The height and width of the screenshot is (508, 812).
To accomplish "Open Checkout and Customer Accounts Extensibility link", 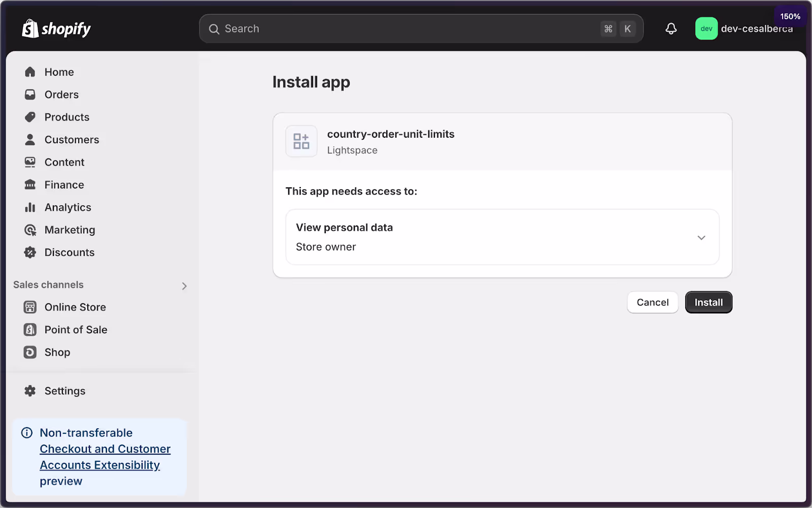I will [105, 457].
